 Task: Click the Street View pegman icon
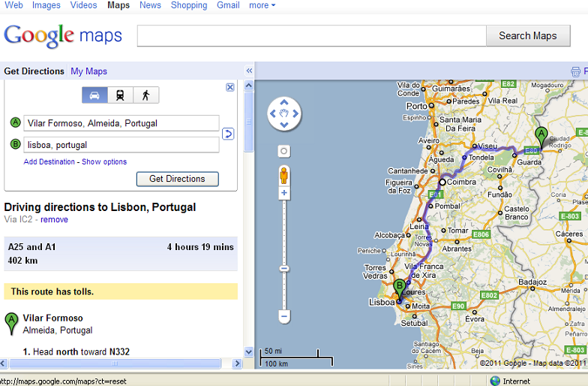click(x=283, y=176)
